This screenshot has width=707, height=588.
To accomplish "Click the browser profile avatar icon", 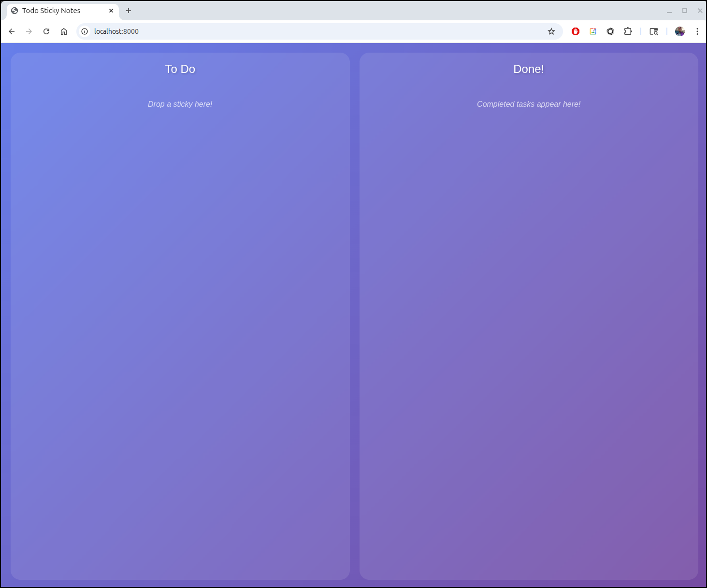I will pyautogui.click(x=680, y=31).
